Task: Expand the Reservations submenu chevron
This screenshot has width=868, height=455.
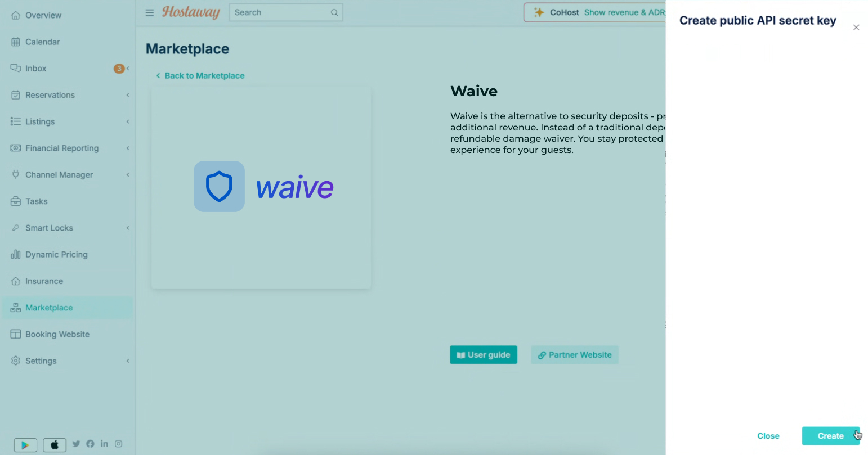Action: coord(128,95)
